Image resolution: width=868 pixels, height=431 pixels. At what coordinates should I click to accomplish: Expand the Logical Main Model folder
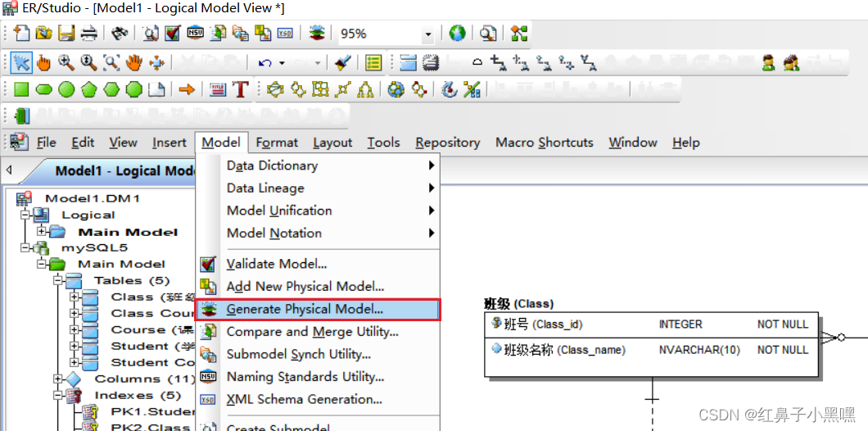pyautogui.click(x=41, y=231)
